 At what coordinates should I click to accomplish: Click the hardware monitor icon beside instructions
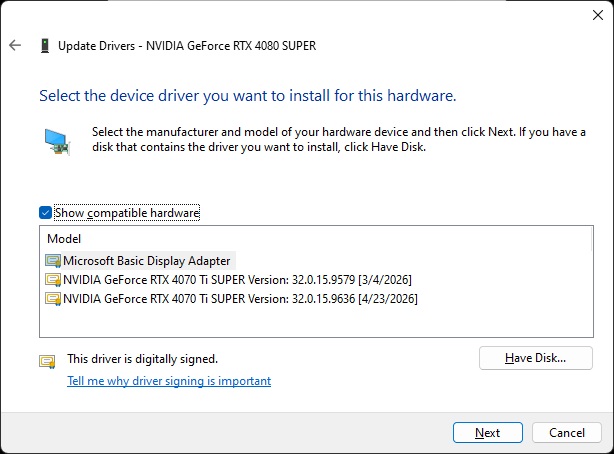57,142
